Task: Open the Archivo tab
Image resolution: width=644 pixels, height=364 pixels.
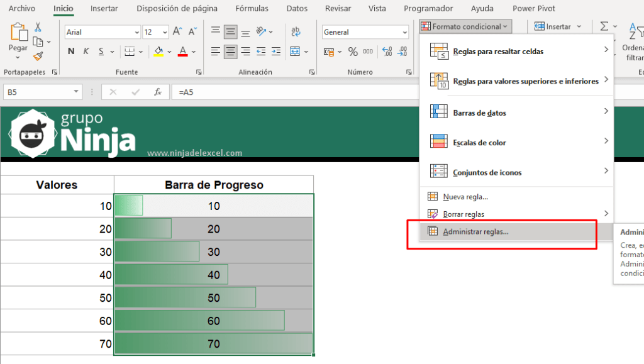Action: coord(22,8)
